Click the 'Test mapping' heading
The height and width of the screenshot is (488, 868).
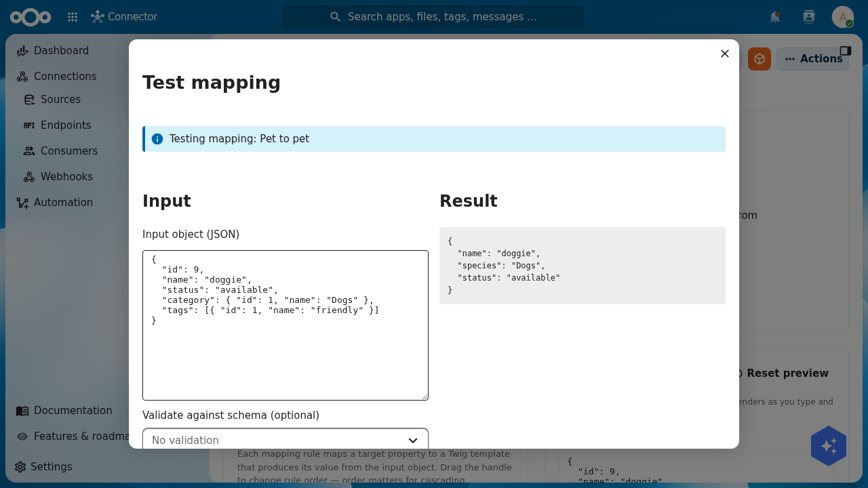pyautogui.click(x=212, y=83)
